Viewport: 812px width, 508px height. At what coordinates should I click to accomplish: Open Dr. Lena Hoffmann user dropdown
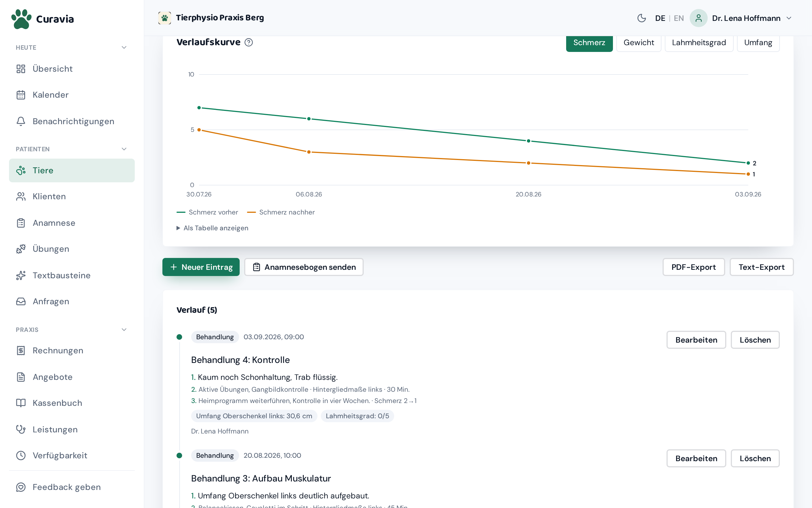tap(741, 18)
